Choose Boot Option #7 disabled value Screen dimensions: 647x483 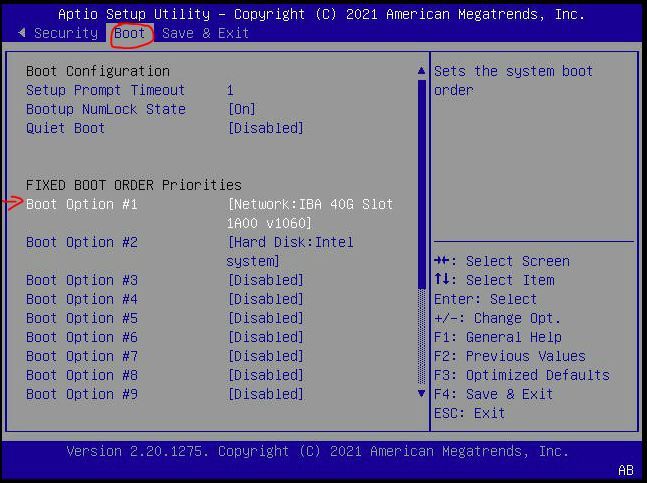265,356
